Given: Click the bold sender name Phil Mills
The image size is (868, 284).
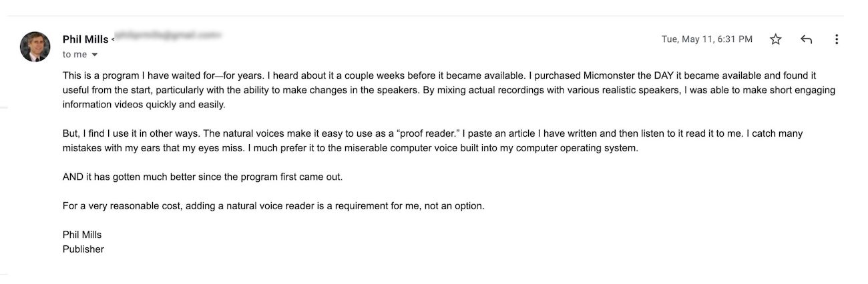Looking at the screenshot, I should (x=85, y=39).
